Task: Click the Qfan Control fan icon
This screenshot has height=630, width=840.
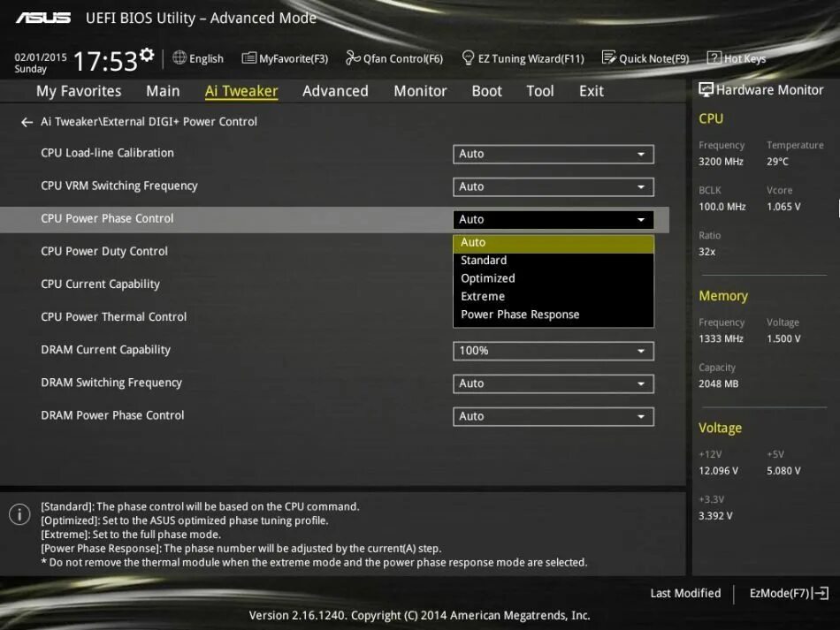Action: click(353, 57)
